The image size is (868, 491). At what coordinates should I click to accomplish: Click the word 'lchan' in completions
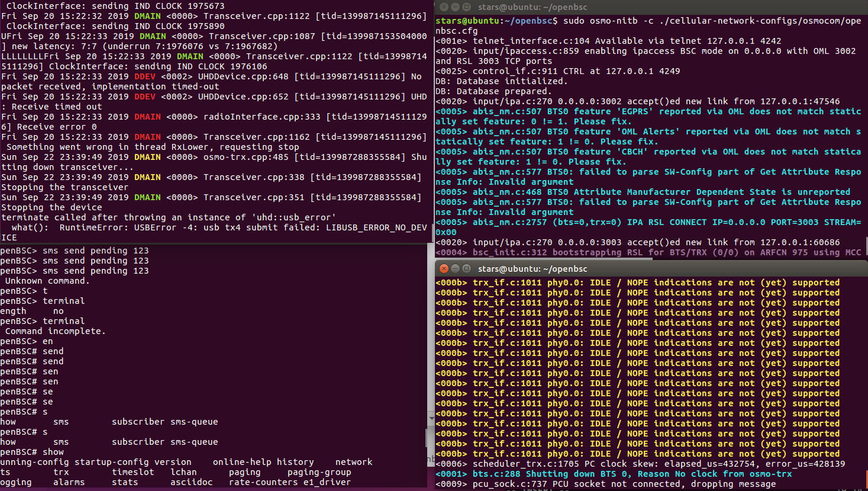tap(183, 472)
